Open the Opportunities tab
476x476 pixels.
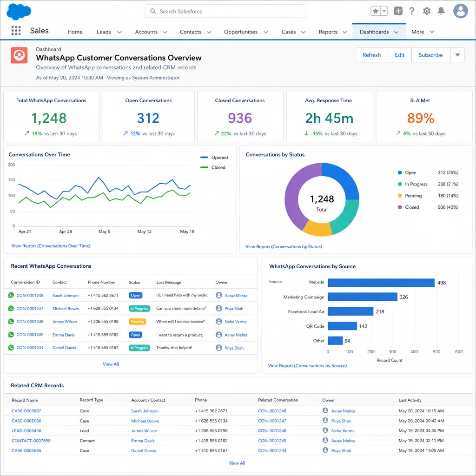pos(241,32)
